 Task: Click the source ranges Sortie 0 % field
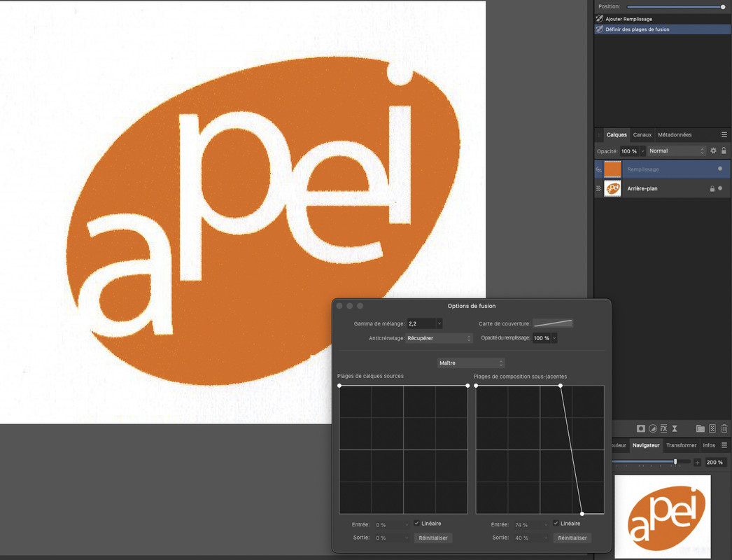388,538
